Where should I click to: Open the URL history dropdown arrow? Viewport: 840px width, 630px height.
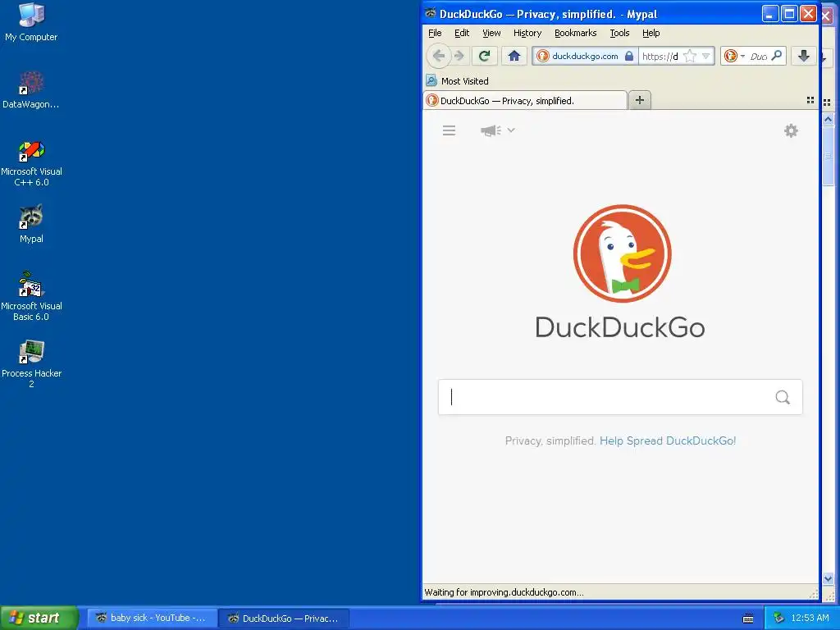(706, 56)
